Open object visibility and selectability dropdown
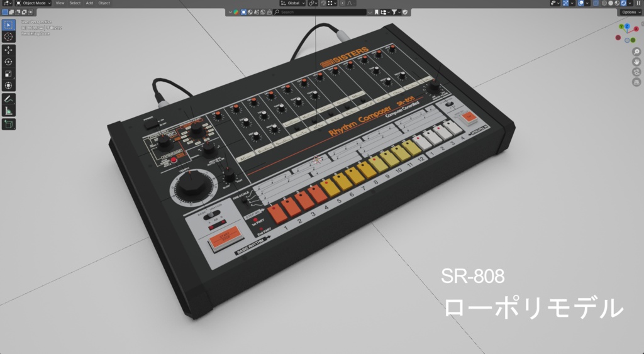The width and height of the screenshot is (644, 354). point(555,3)
